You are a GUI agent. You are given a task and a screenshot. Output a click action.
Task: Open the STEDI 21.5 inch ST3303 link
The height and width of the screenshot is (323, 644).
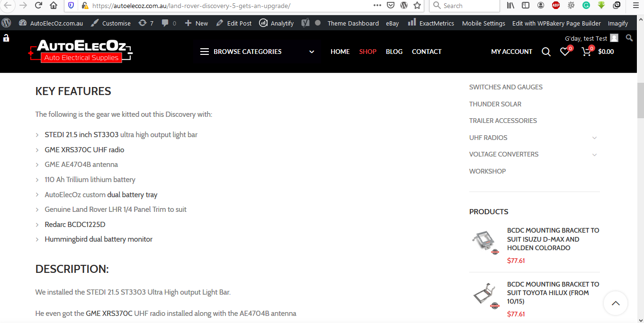[x=81, y=135]
